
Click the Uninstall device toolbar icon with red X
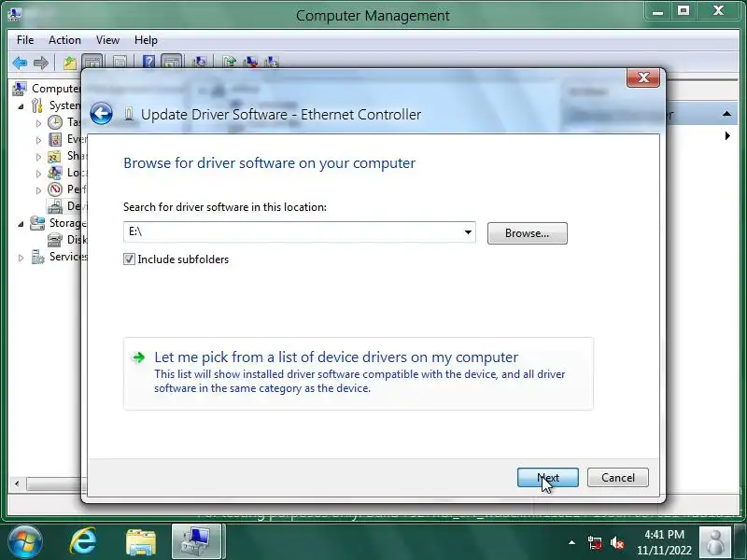pos(251,62)
